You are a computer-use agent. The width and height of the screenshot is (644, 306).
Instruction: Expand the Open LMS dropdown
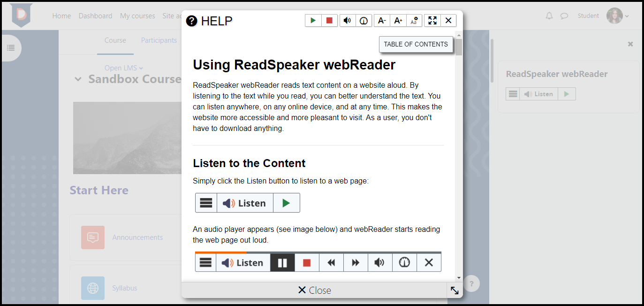coord(124,68)
